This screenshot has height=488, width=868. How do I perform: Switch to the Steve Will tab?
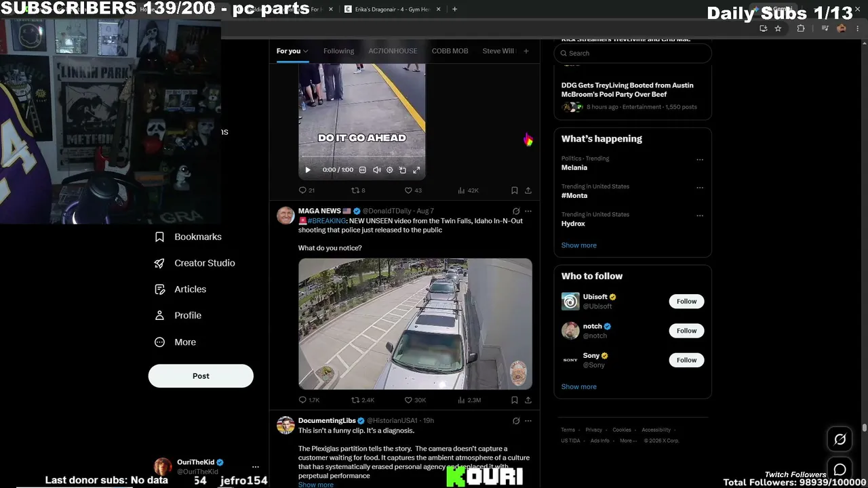point(498,51)
